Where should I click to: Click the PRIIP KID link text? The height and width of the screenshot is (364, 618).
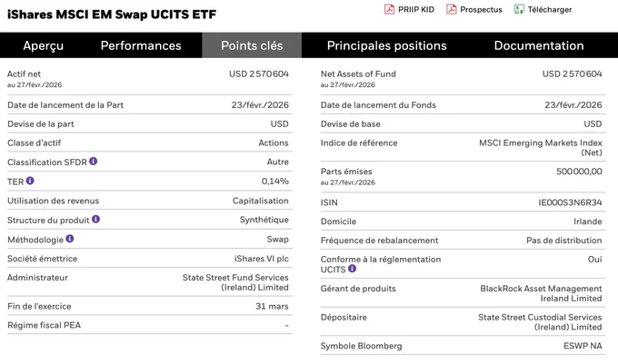pyautogui.click(x=416, y=9)
